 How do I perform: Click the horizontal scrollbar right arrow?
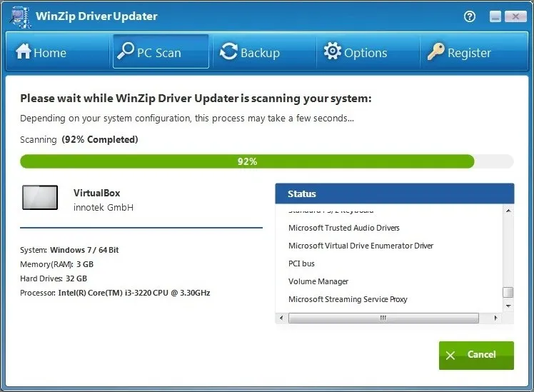tap(495, 318)
